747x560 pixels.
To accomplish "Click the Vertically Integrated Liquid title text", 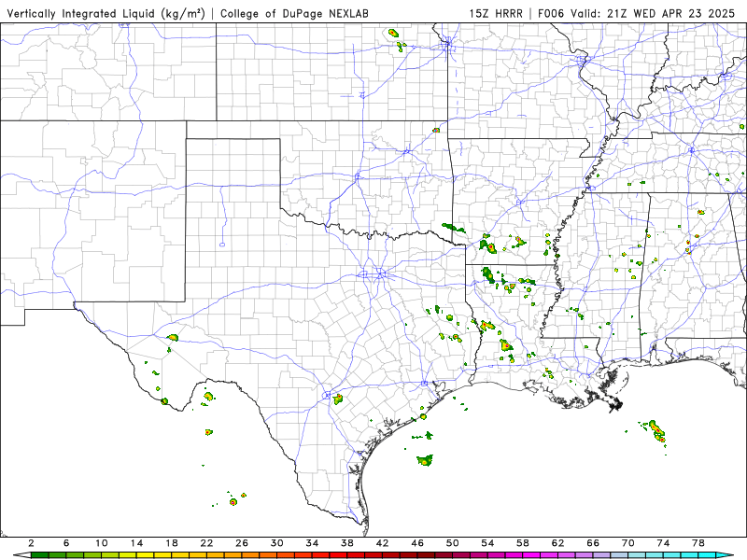I will coord(106,14).
